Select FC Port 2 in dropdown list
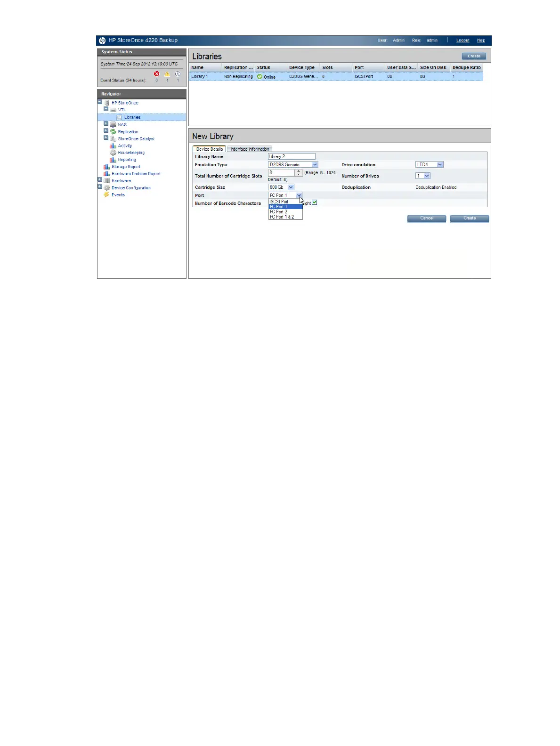Screen dimensions: 560x746 (x=285, y=212)
